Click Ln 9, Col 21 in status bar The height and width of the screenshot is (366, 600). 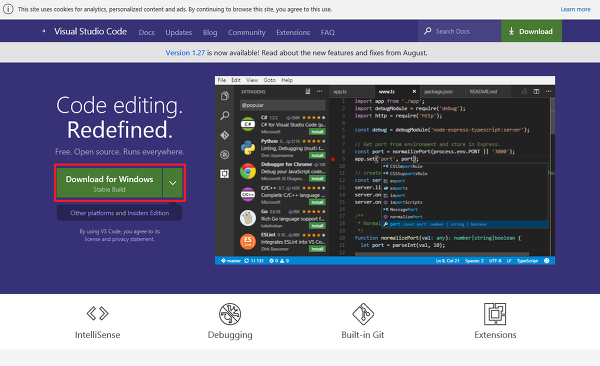pos(447,261)
